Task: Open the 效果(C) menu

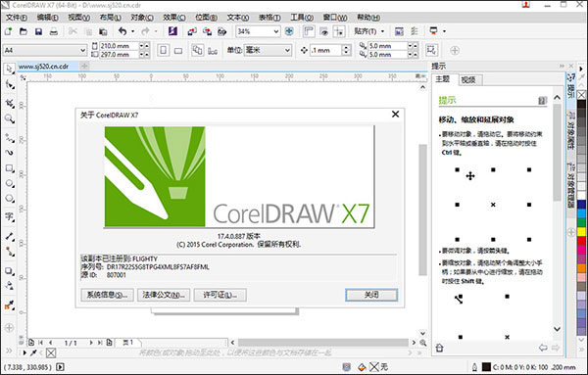Action: tap(174, 18)
